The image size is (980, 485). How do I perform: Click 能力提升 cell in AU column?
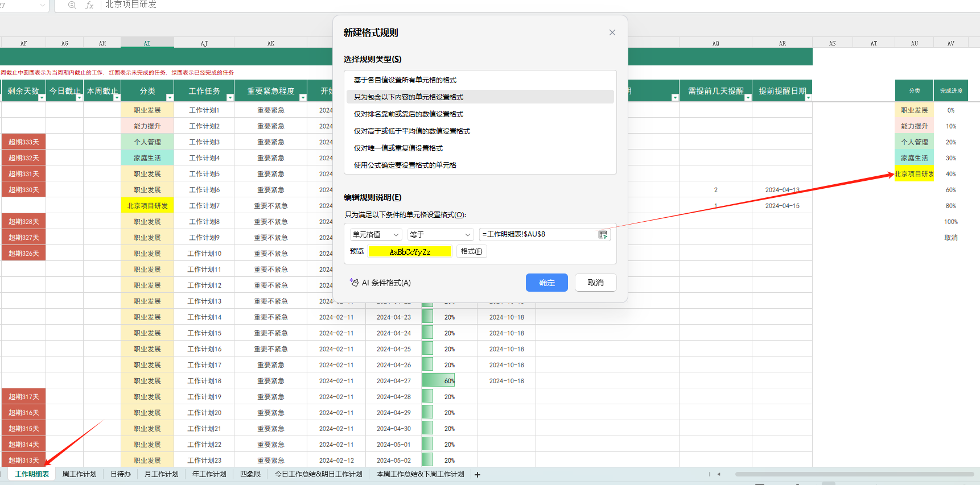915,126
